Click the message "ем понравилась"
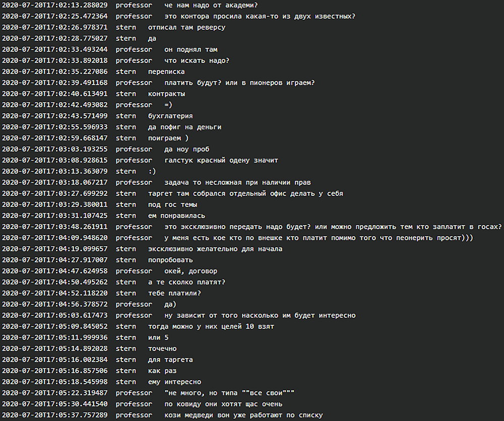504x421 pixels. click(176, 216)
